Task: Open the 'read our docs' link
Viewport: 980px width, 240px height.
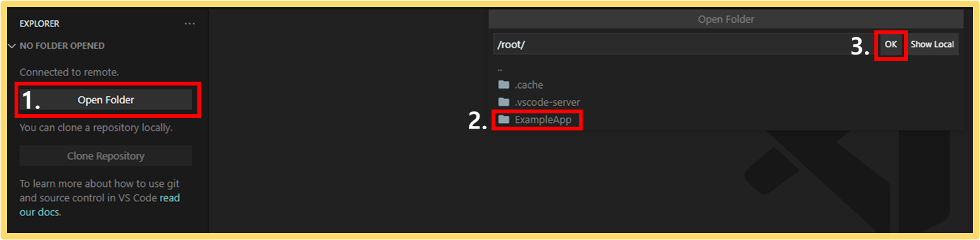Action: pyautogui.click(x=100, y=205)
